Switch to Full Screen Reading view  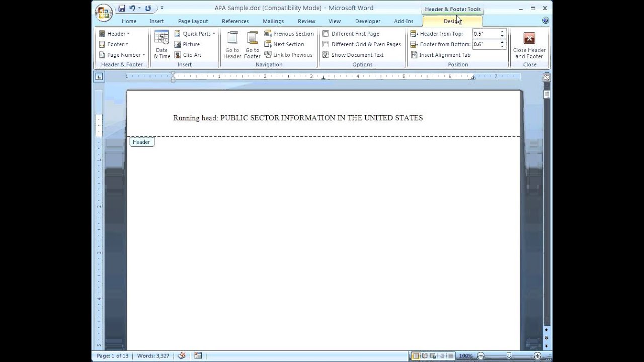[x=424, y=356]
